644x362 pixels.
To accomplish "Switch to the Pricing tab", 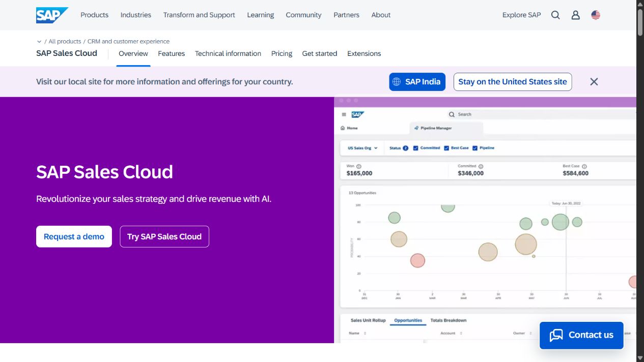I will click(x=282, y=53).
